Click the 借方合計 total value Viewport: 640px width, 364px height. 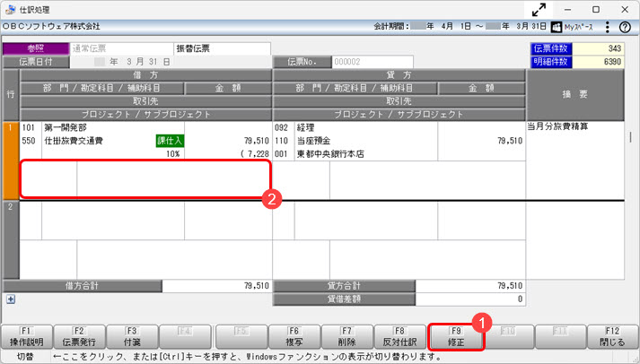tap(217, 286)
